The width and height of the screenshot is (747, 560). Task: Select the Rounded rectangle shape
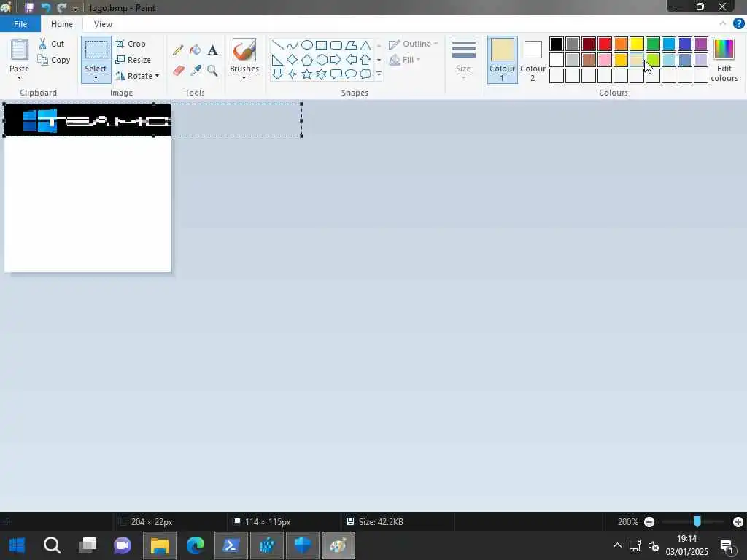point(336,45)
